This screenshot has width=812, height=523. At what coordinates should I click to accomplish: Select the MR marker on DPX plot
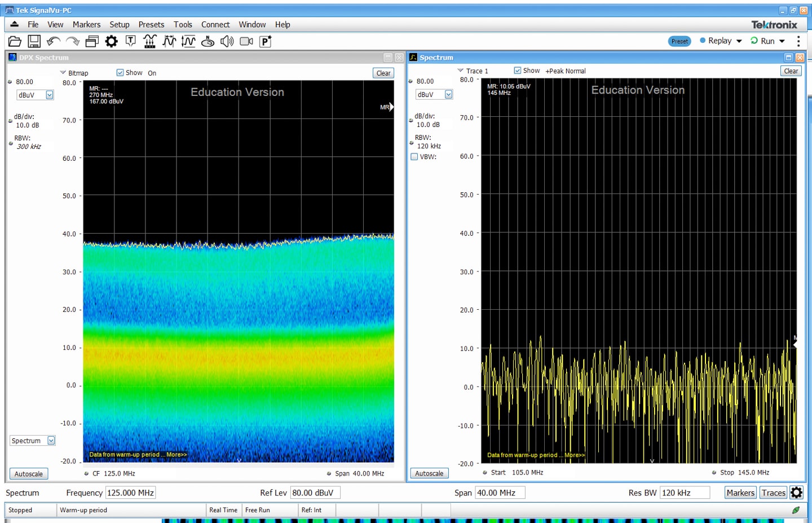386,107
